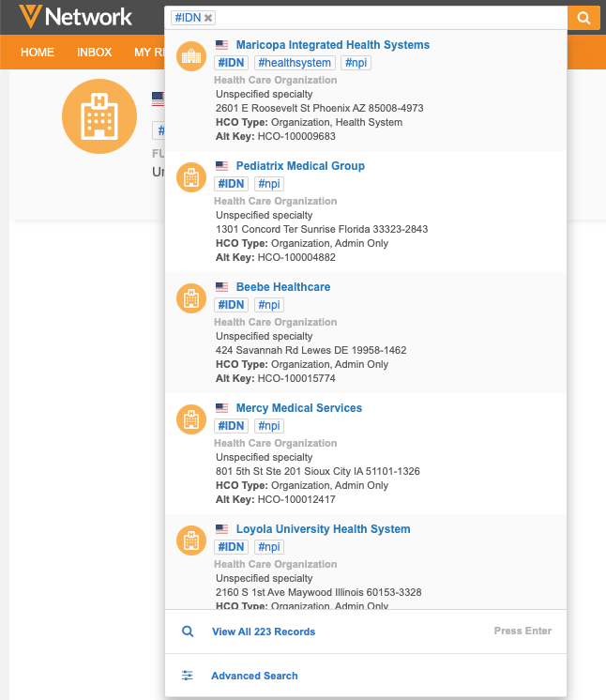Click the Mercy Medical Services building icon
This screenshot has width=606, height=700.
(x=191, y=419)
